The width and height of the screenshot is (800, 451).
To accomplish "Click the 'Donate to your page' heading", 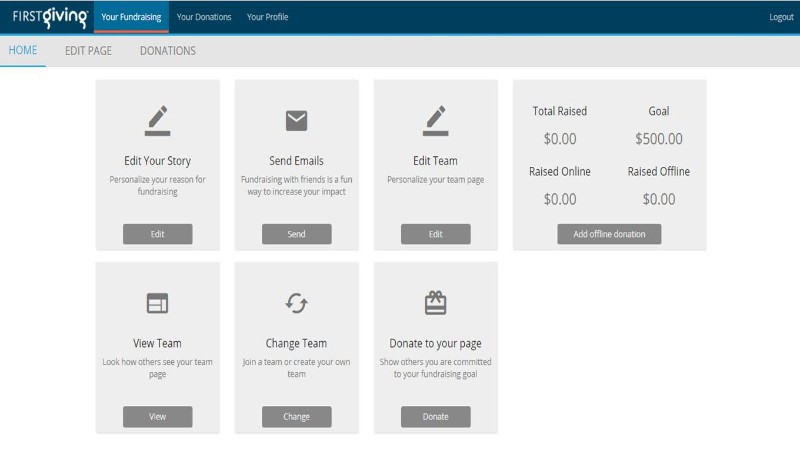I will point(435,343).
